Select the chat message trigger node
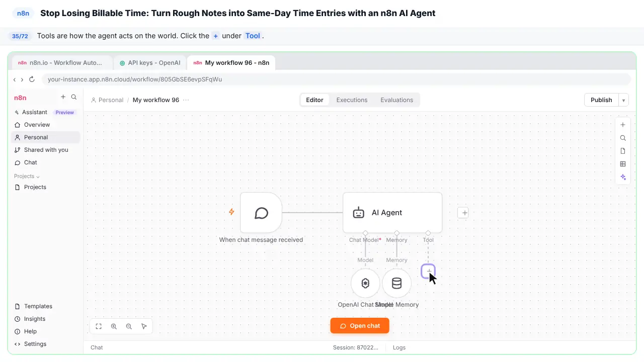This screenshot has height=362, width=644. coord(261,213)
